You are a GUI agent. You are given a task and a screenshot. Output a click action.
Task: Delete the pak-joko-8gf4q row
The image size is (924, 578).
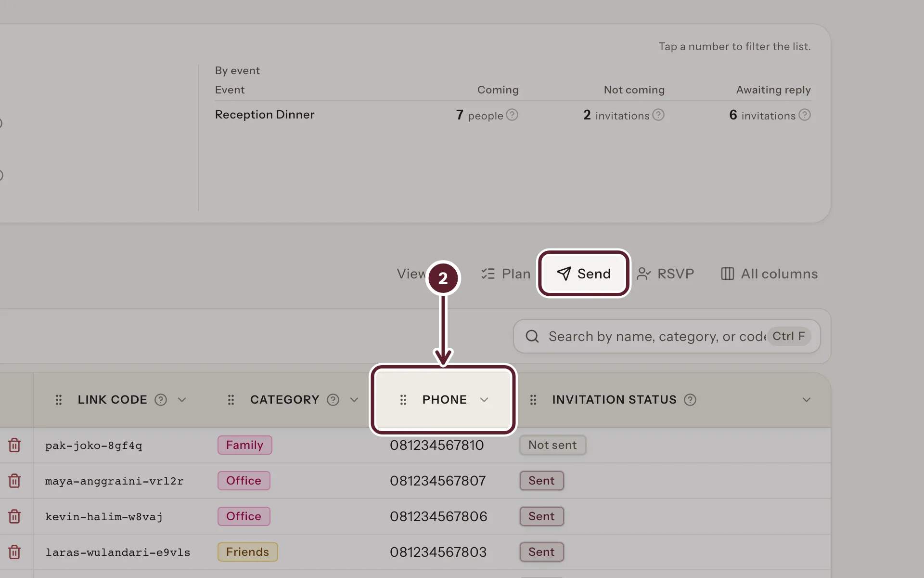pyautogui.click(x=14, y=445)
